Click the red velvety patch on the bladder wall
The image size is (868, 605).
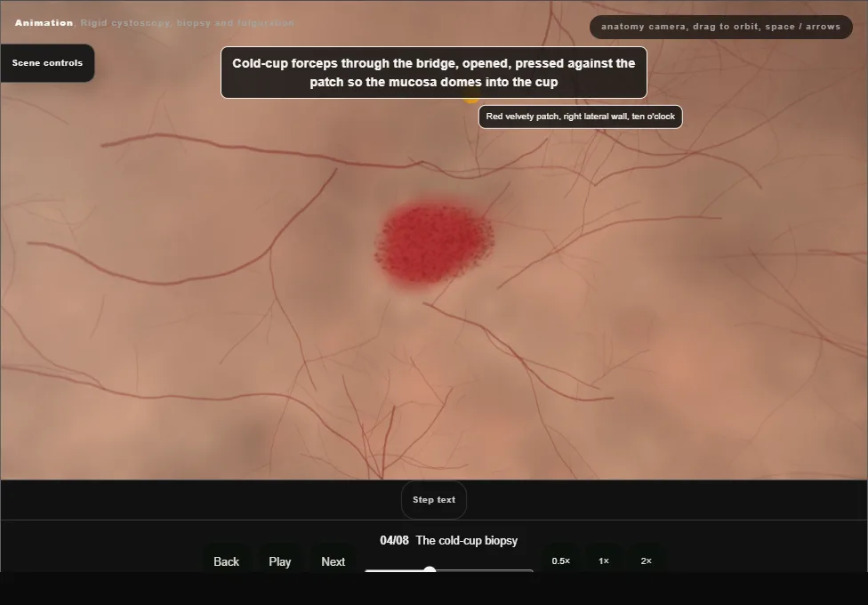point(434,244)
